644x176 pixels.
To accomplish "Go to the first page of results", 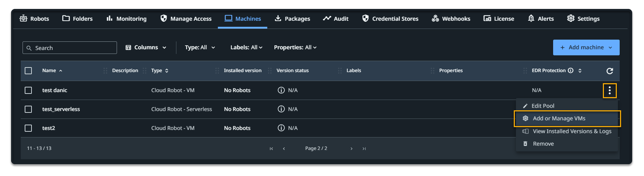I will 271,149.
